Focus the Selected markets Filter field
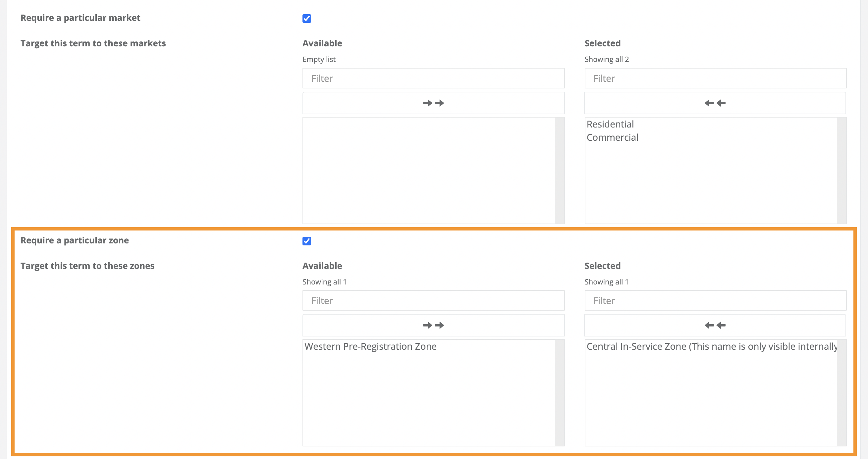Viewport: 868px width, 459px height. [x=715, y=78]
